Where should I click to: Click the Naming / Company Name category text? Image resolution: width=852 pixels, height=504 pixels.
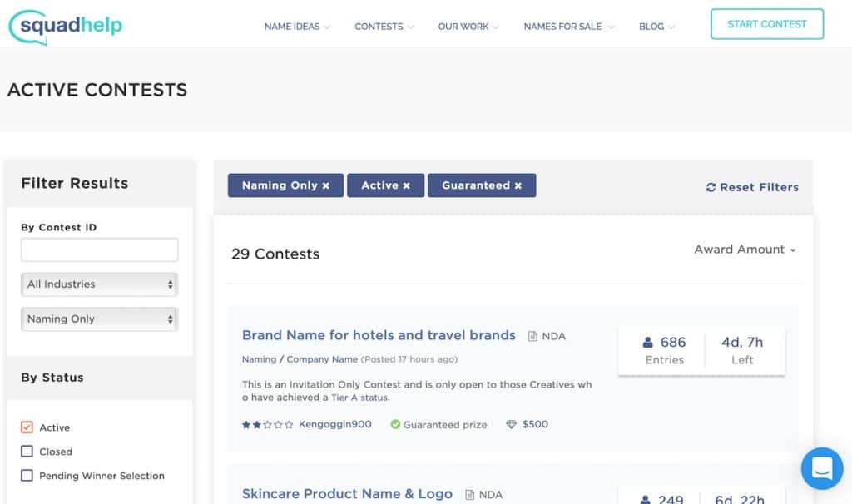coord(300,359)
